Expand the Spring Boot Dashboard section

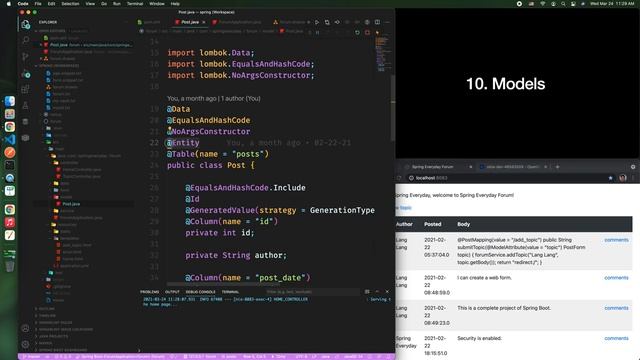(62, 350)
